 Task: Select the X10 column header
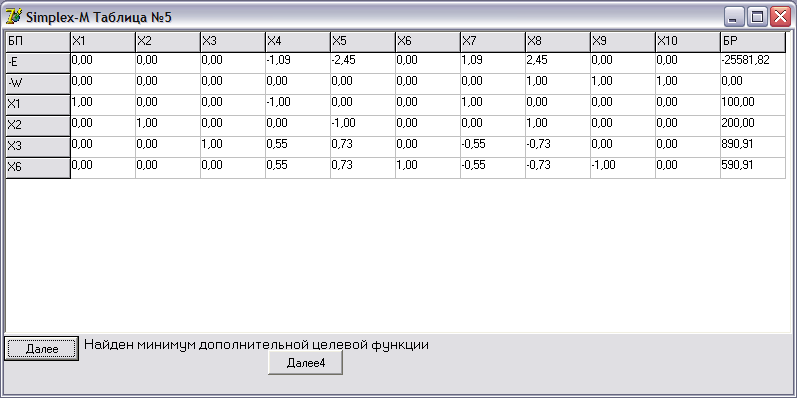coord(688,42)
